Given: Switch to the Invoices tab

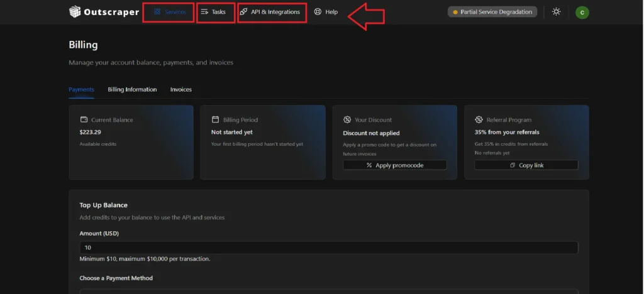Looking at the screenshot, I should (181, 89).
